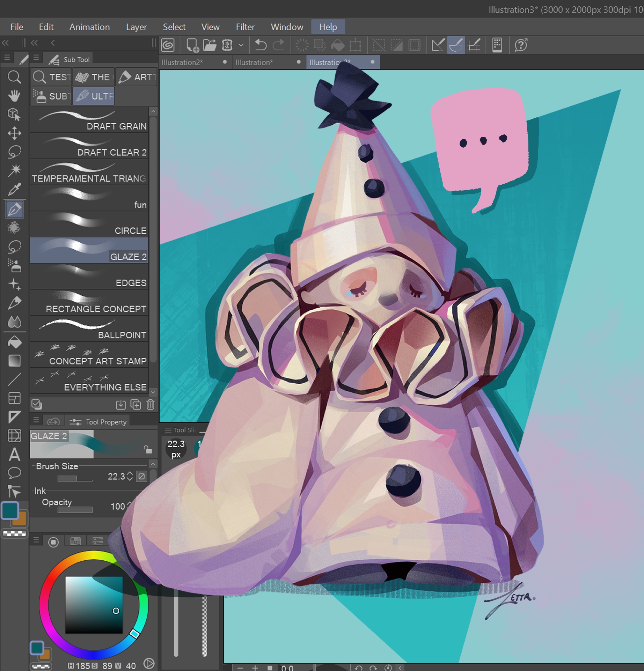This screenshot has height=671, width=644.
Task: Choose the Magic Wand auto select tool
Action: click(x=14, y=170)
